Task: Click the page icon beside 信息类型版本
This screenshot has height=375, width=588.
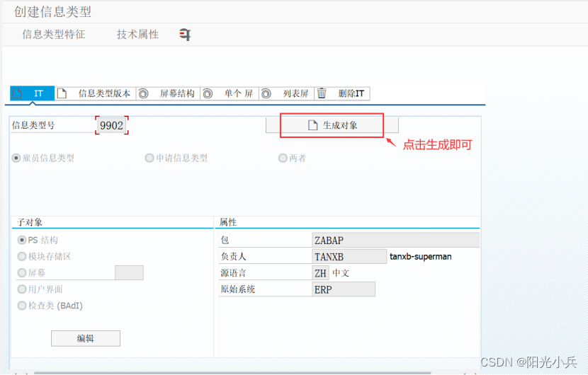Action: (x=62, y=93)
